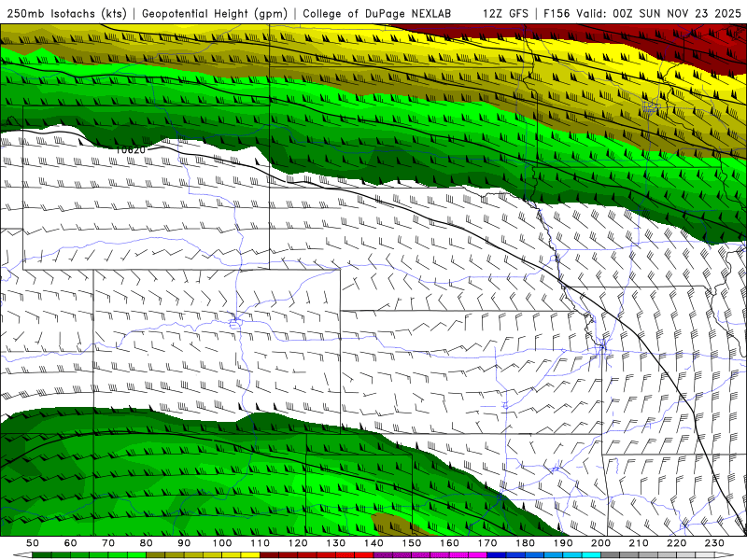The image size is (747, 560).
Task: Click the darkest green swatch starting the color bar
Action: coord(42,555)
